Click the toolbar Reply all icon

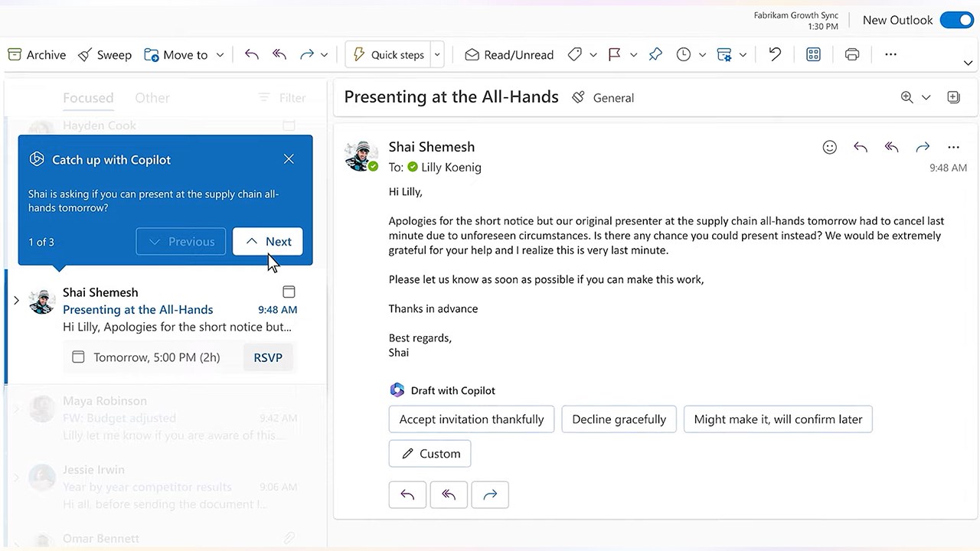(279, 54)
